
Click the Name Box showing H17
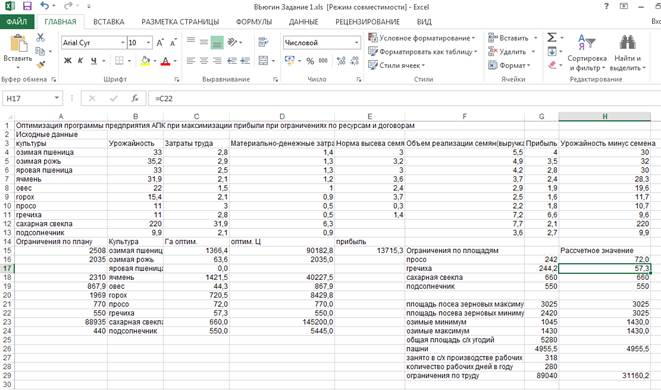pos(28,98)
